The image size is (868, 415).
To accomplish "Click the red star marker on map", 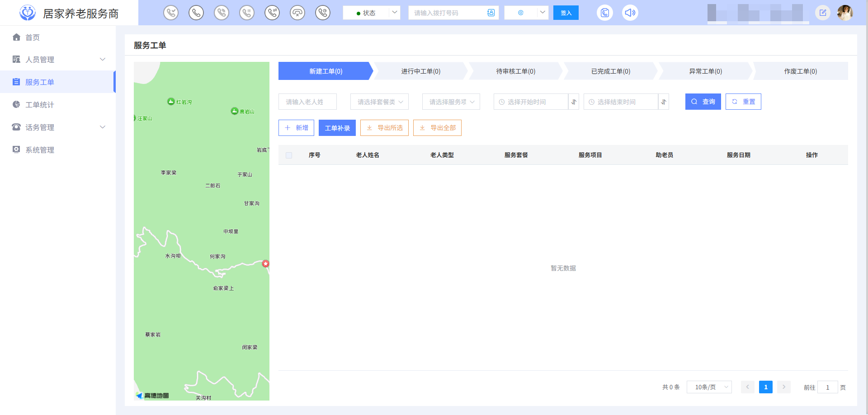I will click(266, 263).
